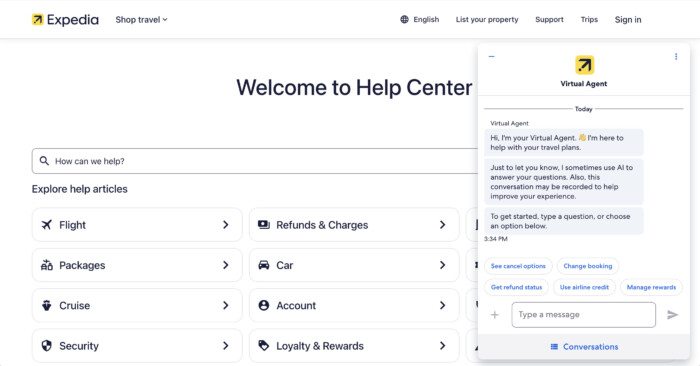
Task: Click the Car icon
Action: pyautogui.click(x=264, y=265)
